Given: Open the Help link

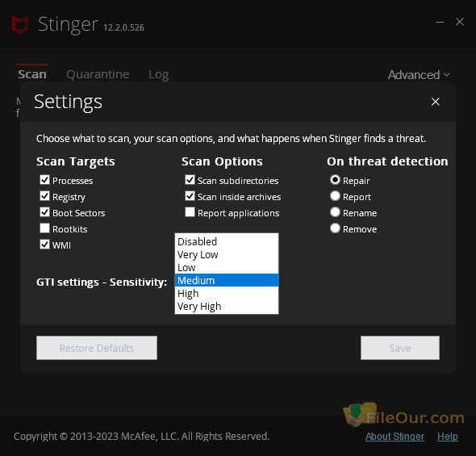Looking at the screenshot, I should [x=448, y=437].
